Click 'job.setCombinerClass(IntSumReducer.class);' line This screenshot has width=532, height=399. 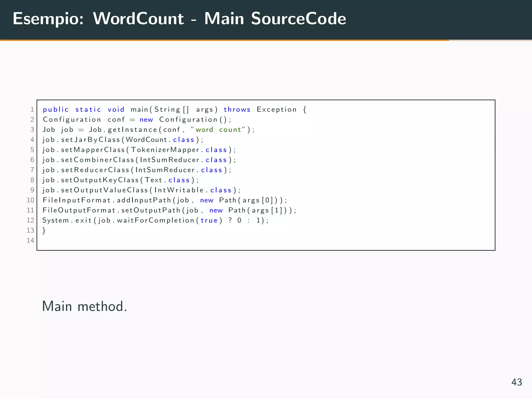tap(139, 160)
